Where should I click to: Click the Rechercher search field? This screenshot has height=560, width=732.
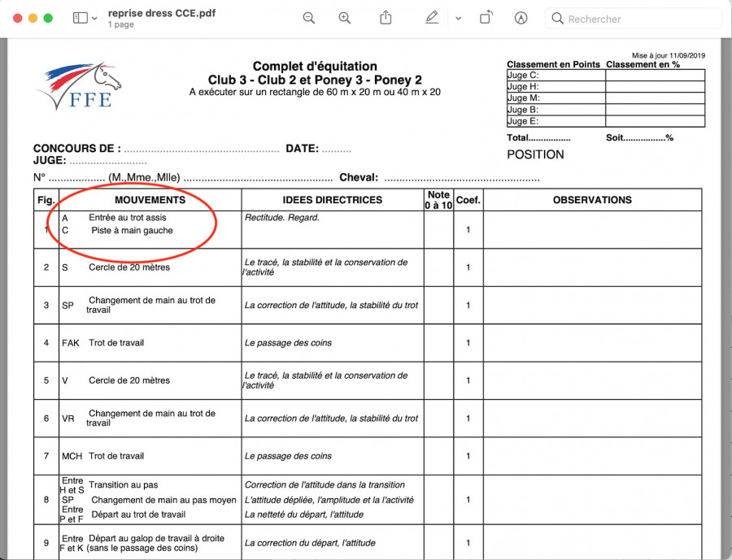point(633,19)
